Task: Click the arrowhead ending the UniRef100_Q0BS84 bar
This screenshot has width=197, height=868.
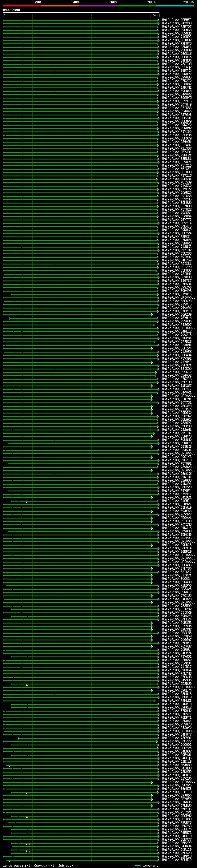Action: click(157, 179)
